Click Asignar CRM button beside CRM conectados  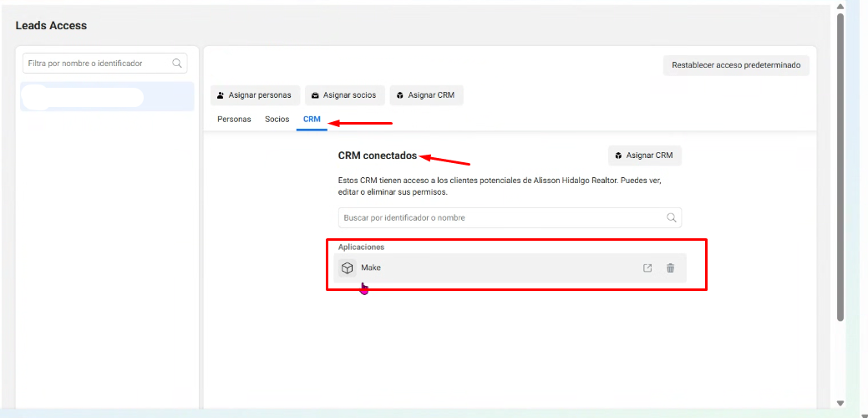click(x=644, y=155)
